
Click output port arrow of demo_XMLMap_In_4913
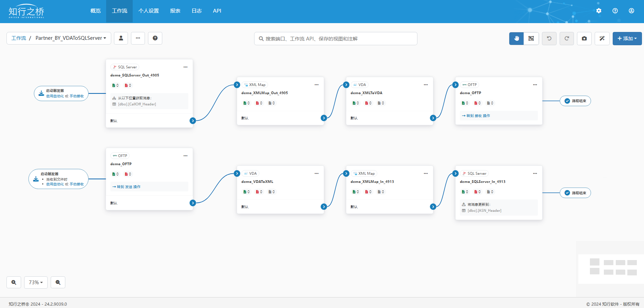433,207
